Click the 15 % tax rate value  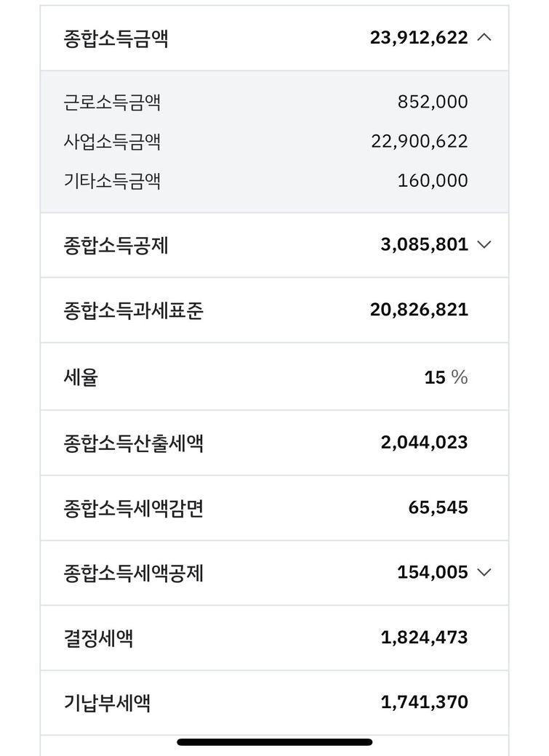446,377
